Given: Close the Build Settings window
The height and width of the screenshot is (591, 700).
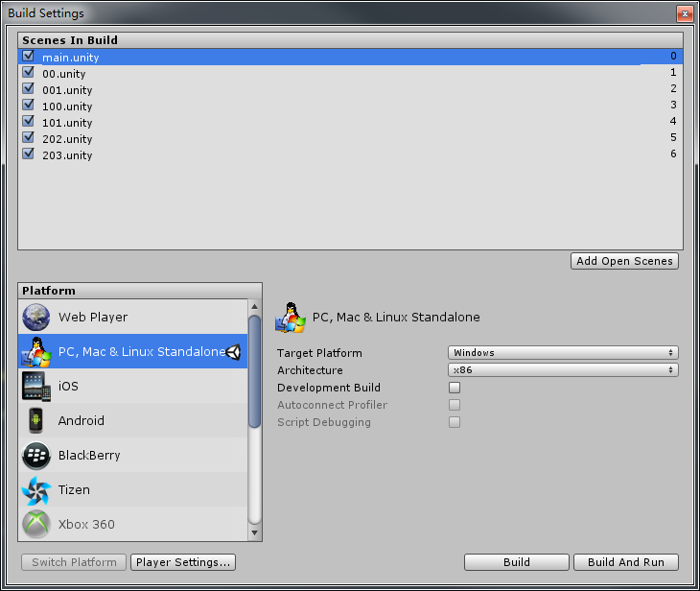Looking at the screenshot, I should click(685, 13).
